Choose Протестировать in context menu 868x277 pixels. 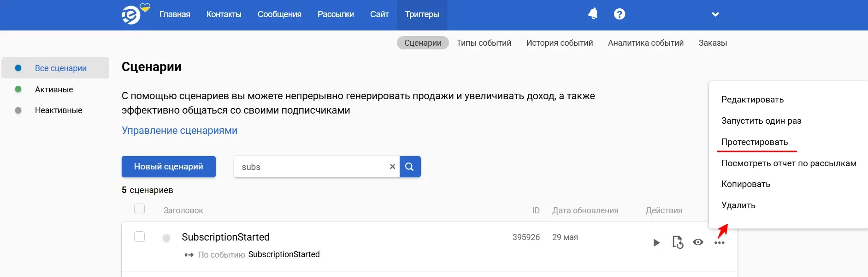click(755, 142)
